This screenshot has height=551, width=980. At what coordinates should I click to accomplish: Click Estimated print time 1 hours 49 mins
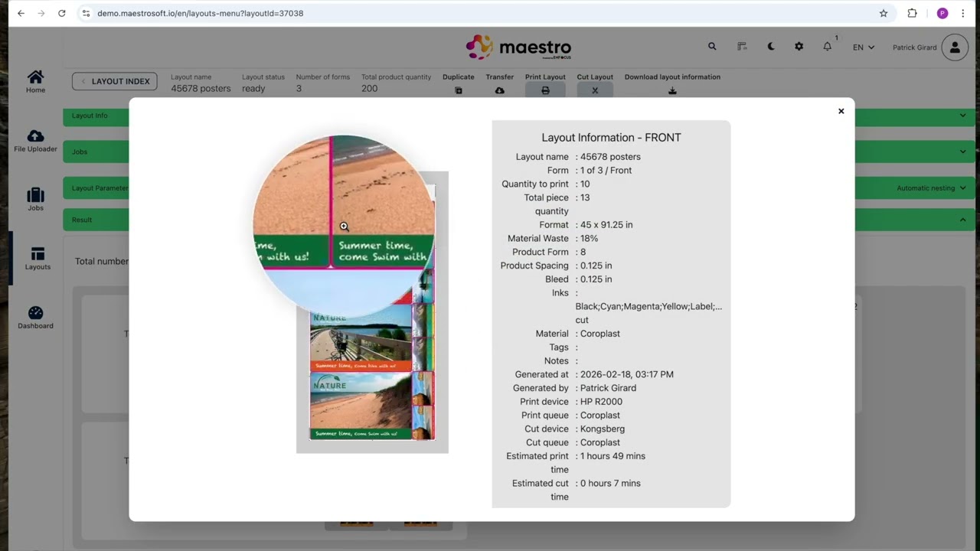[x=612, y=456]
